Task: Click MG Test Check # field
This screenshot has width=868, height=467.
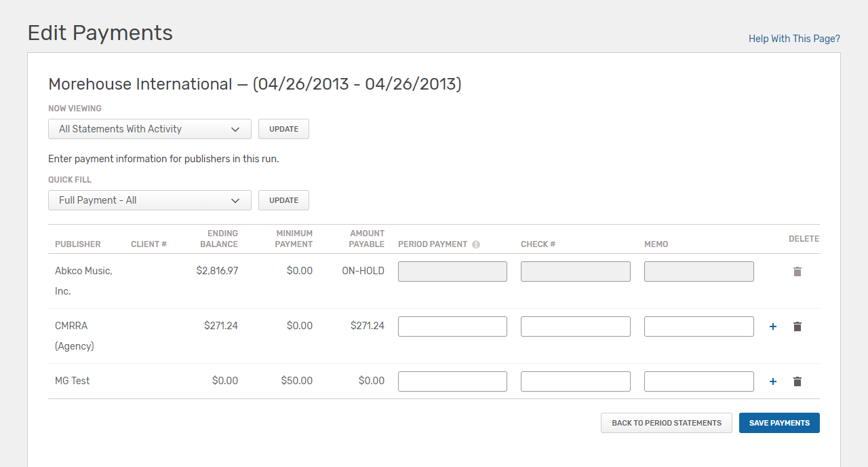Action: click(x=576, y=381)
